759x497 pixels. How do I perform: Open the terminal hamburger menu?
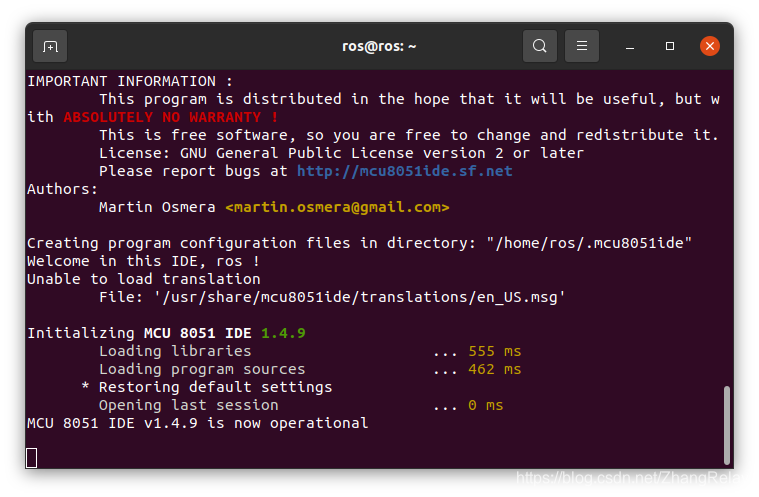[x=581, y=46]
